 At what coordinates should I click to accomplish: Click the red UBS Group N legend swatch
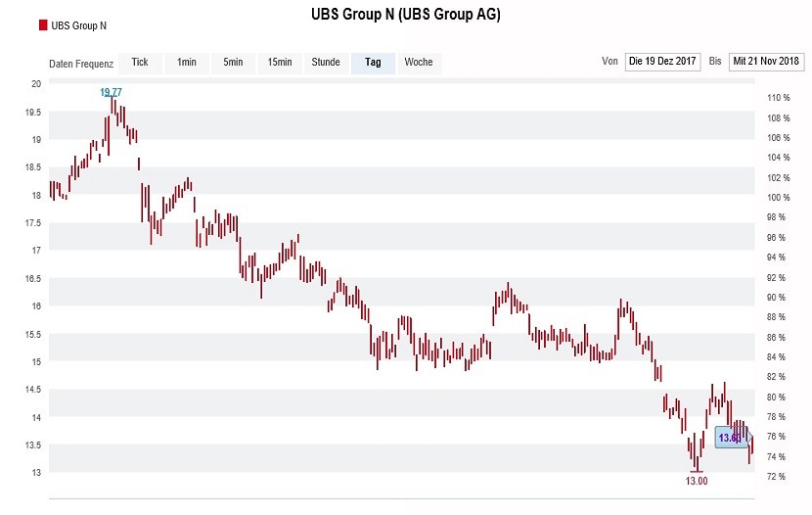(x=42, y=25)
